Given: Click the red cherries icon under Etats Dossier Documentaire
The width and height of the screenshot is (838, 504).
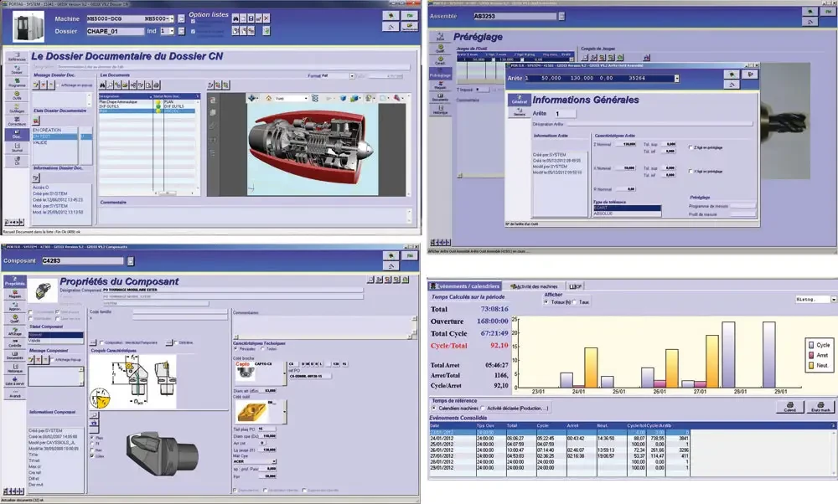Looking at the screenshot, I should [36, 121].
